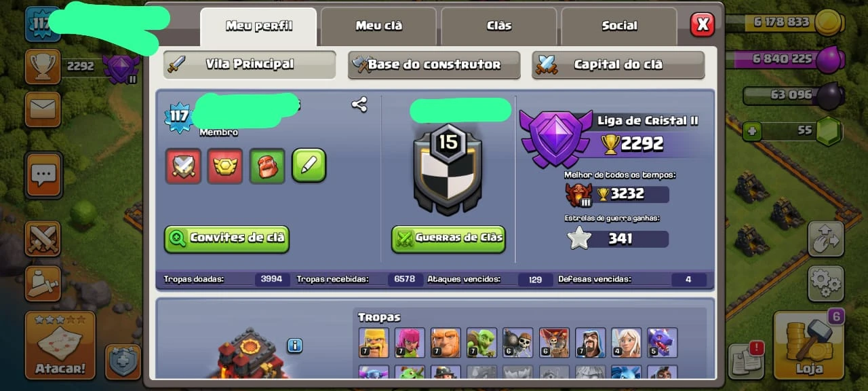This screenshot has width=868, height=391.
Task: Click the Guerras de Clãs button
Action: pyautogui.click(x=448, y=239)
